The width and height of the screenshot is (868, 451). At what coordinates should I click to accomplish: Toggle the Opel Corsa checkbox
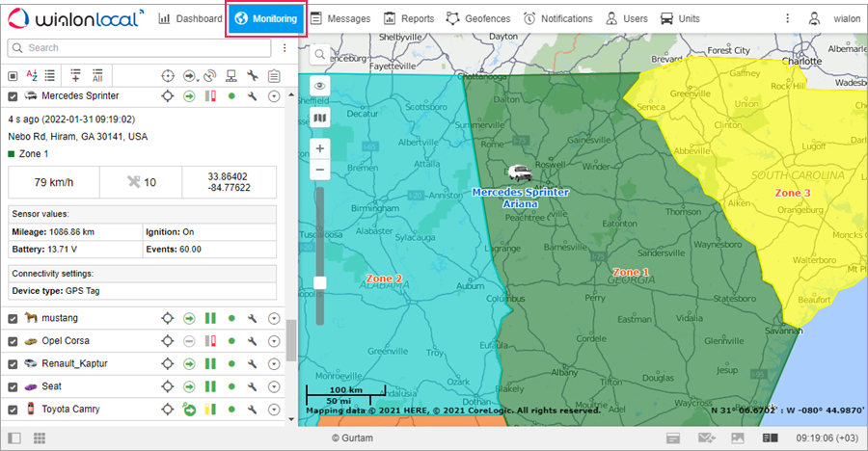coord(13,341)
